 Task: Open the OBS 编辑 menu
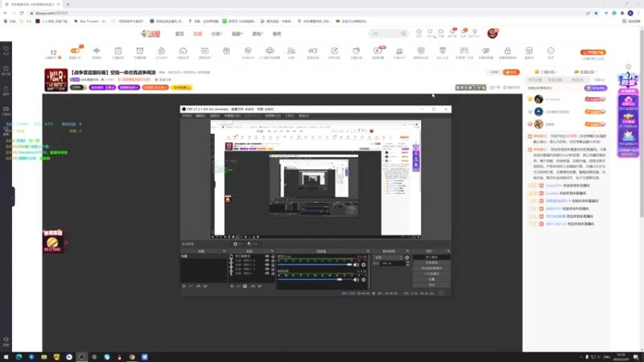[x=200, y=116]
